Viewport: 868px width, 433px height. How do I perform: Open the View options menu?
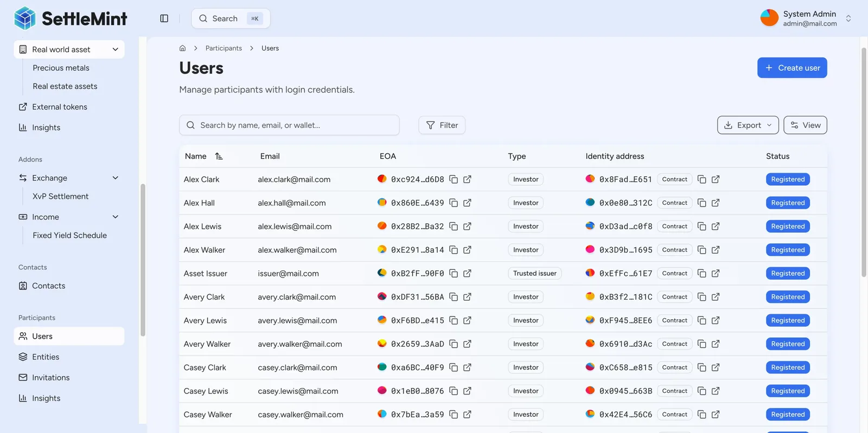(805, 125)
